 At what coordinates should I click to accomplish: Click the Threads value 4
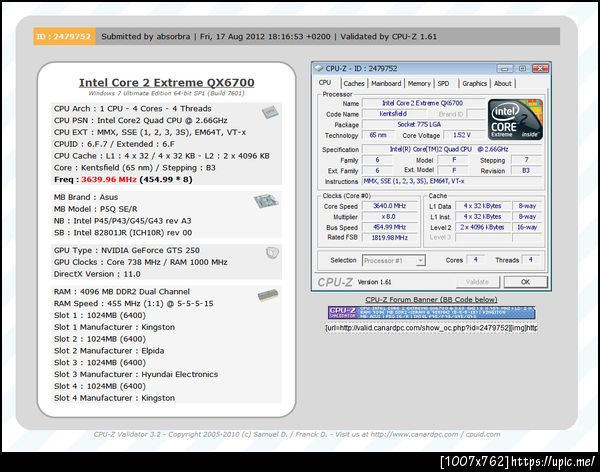click(x=530, y=260)
